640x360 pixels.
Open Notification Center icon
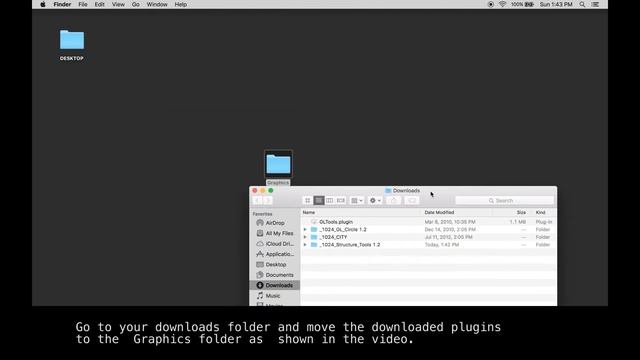(x=596, y=4)
